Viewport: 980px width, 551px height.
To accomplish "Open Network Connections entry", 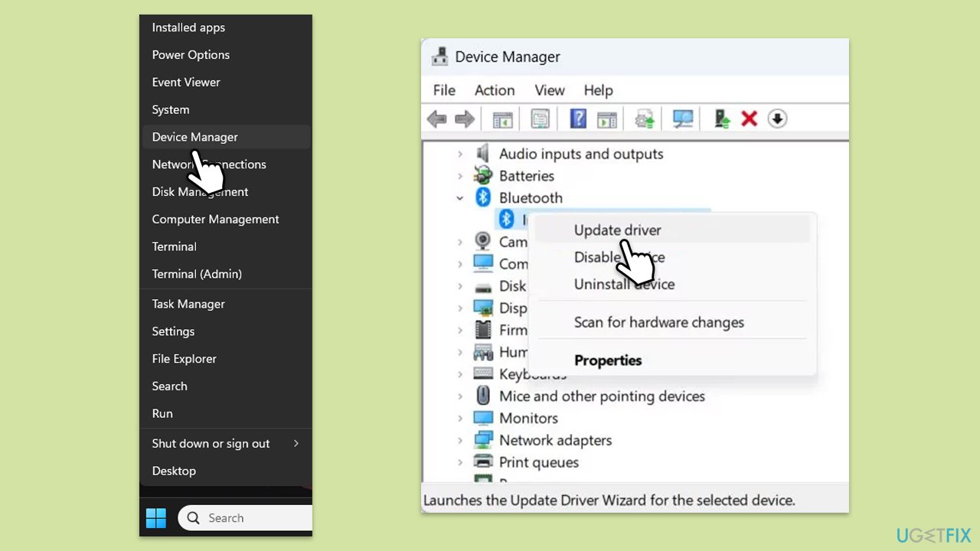I will (226, 165).
